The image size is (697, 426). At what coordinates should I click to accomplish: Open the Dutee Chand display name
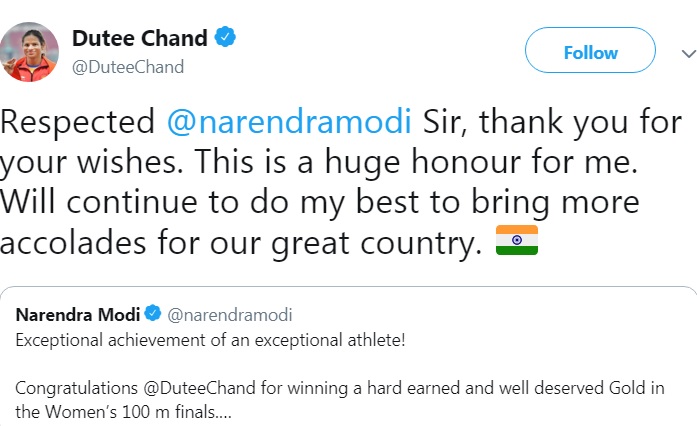140,38
